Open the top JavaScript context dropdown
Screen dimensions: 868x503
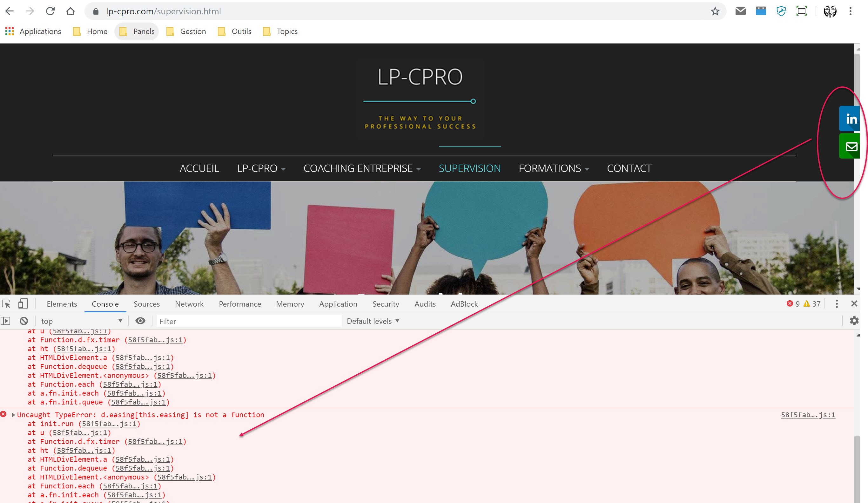click(81, 321)
